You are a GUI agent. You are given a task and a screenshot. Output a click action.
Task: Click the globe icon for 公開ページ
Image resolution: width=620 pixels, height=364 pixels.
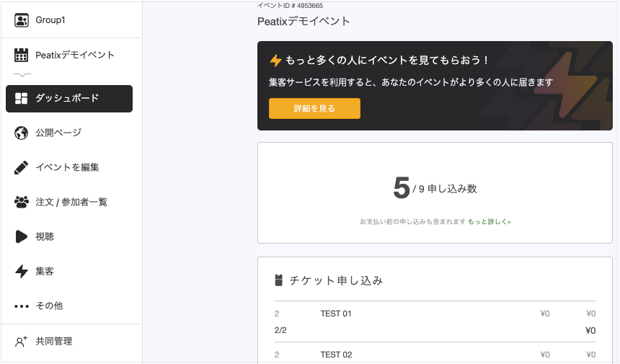pyautogui.click(x=21, y=133)
